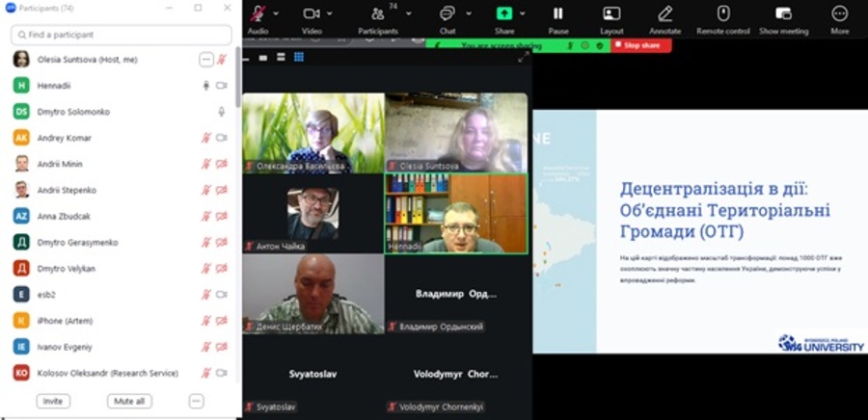This screenshot has height=420, width=868.
Task: Click Dmytro Velykan's video-off icon
Action: click(x=222, y=269)
